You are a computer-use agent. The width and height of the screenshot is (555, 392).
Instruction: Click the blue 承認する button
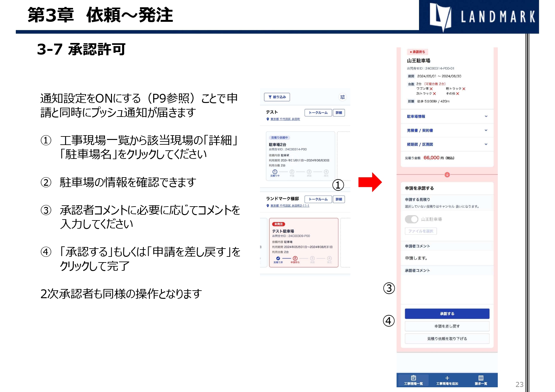447,313
